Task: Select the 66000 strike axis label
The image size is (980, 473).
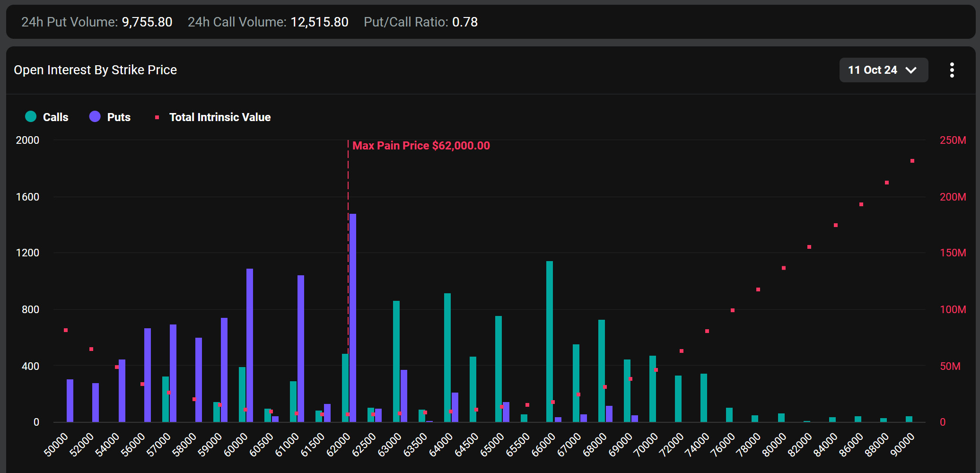Action: point(543,445)
